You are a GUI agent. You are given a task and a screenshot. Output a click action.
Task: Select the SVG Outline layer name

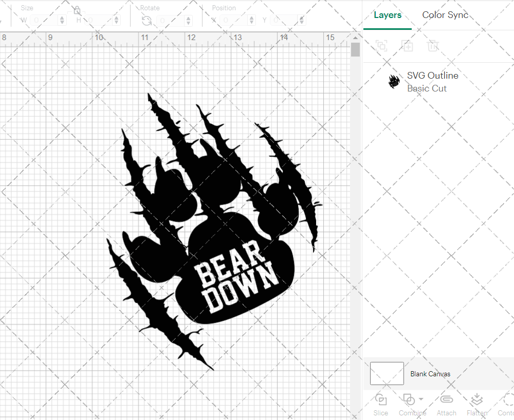coord(432,76)
